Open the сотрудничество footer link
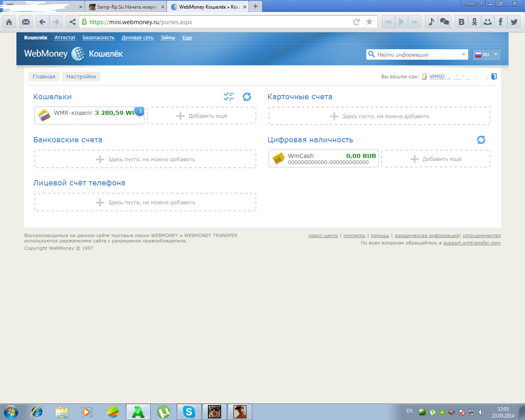Image resolution: width=525 pixels, height=420 pixels. coord(482,235)
